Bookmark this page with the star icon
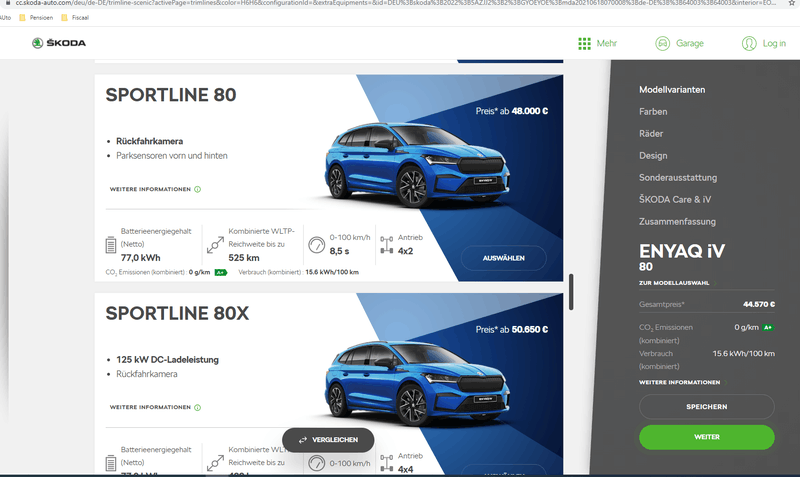This screenshot has width=800, height=477. coord(792,3)
